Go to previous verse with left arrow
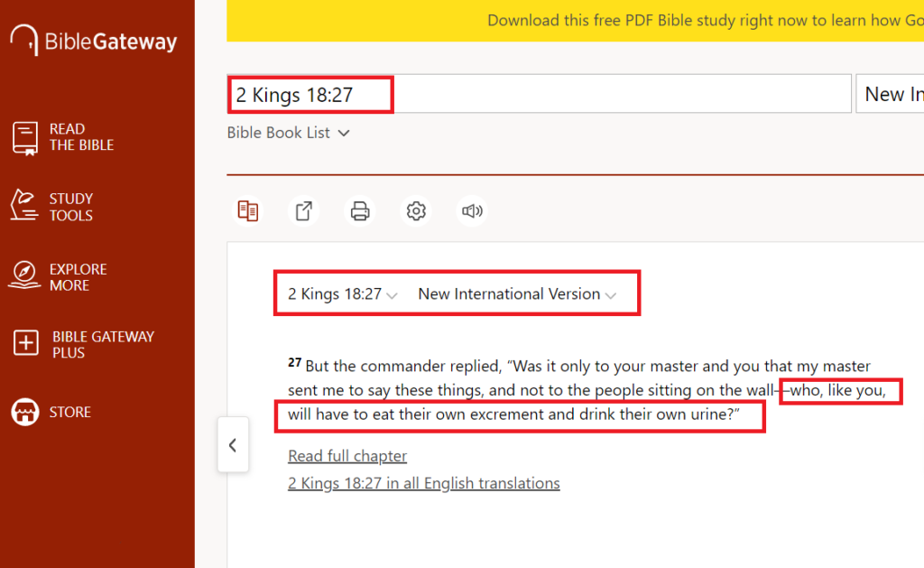Image resolution: width=924 pixels, height=568 pixels. 233,444
